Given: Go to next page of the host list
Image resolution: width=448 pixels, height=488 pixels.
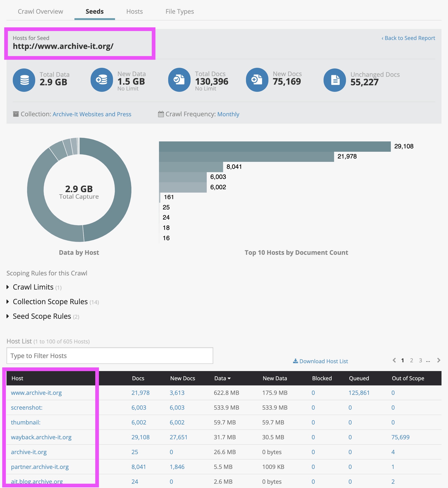Looking at the screenshot, I should tap(438, 360).
